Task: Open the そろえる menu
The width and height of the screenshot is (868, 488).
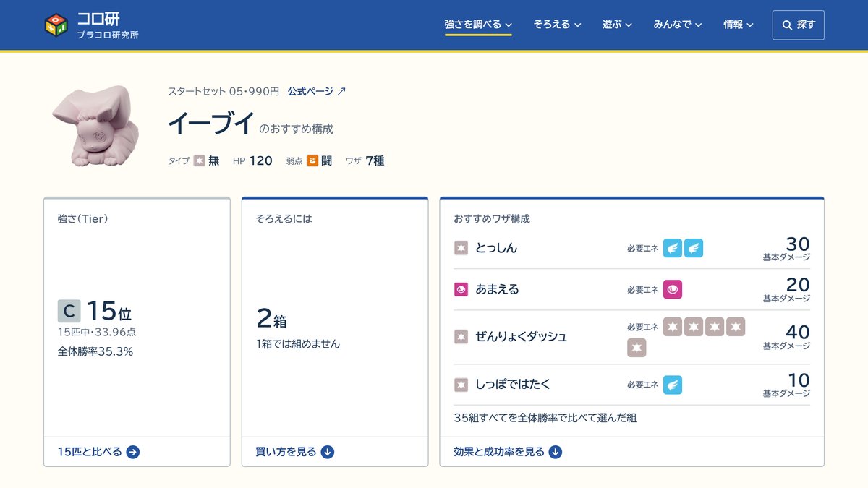Action: point(557,25)
